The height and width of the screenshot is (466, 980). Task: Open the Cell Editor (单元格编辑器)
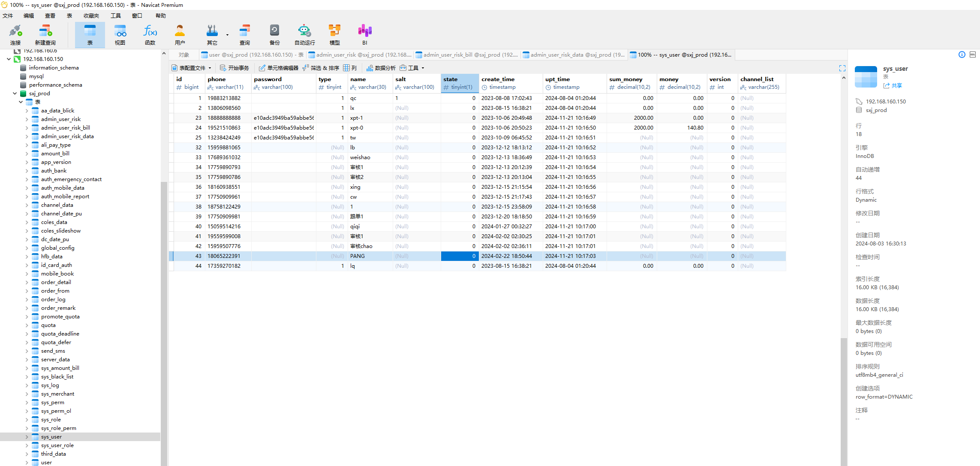[279, 68]
